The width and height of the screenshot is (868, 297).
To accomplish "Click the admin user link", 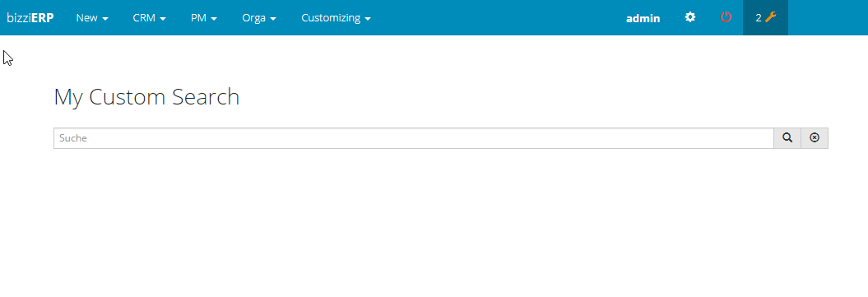I will click(643, 18).
